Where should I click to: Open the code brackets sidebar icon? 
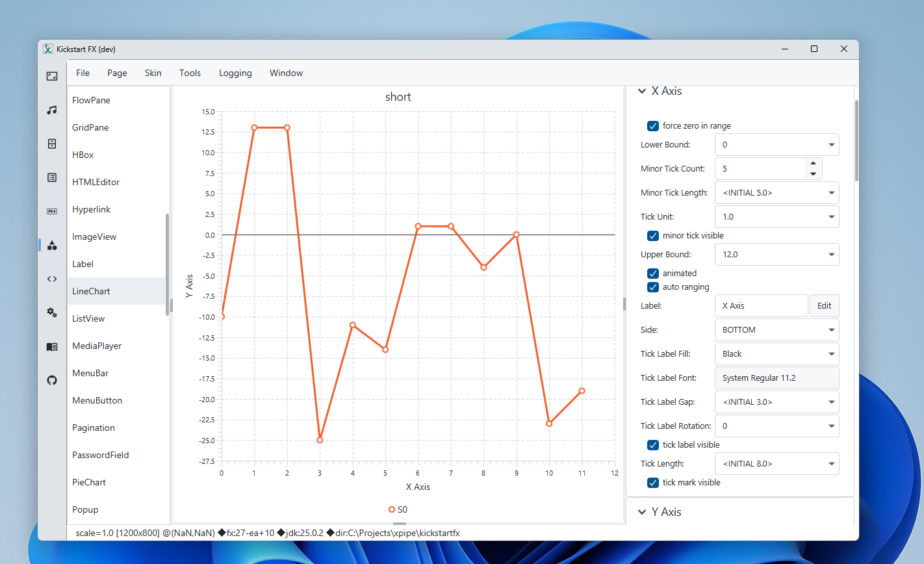tap(52, 279)
